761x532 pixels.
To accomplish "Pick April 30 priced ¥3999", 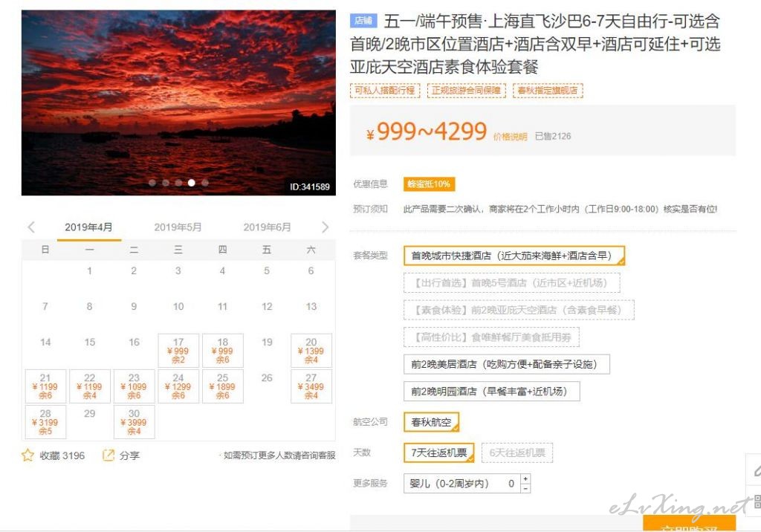I will [134, 422].
